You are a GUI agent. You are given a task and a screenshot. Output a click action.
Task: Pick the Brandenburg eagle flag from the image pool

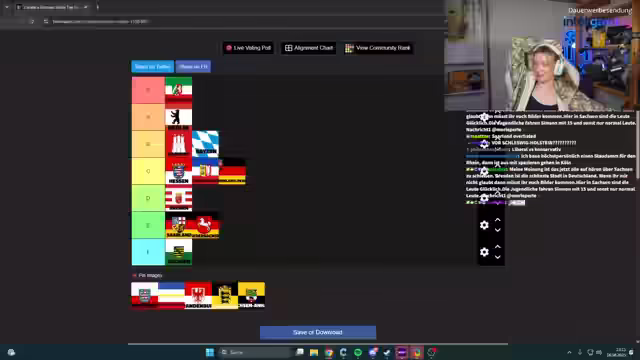(198, 296)
